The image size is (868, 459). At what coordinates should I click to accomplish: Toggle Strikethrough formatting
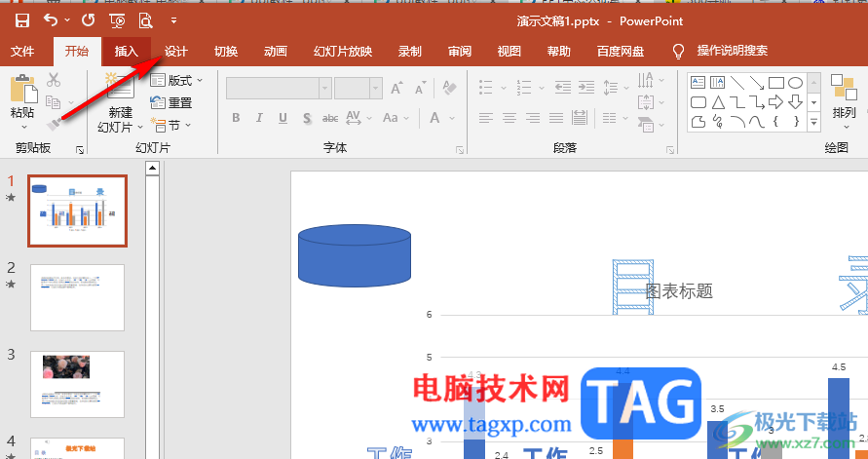click(x=330, y=117)
